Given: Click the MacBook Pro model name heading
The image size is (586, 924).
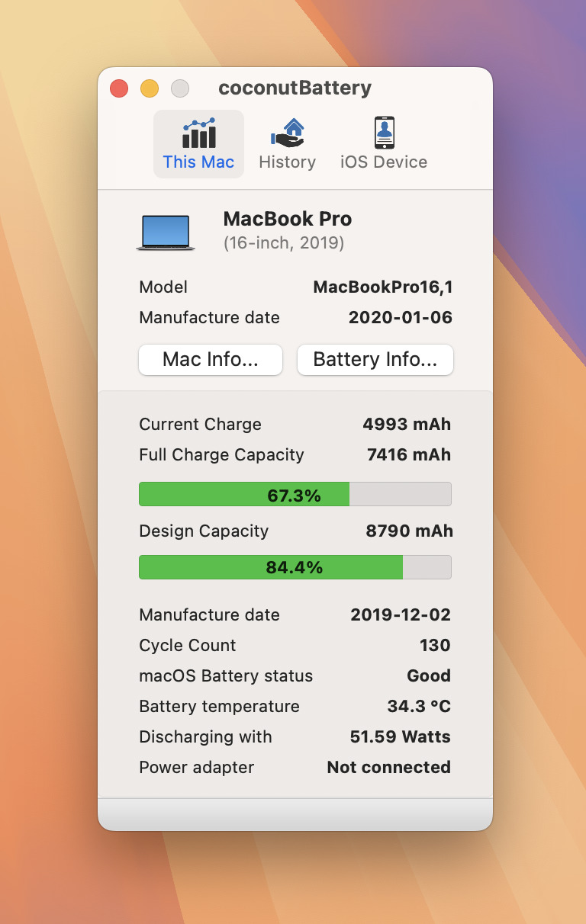Looking at the screenshot, I should (287, 220).
